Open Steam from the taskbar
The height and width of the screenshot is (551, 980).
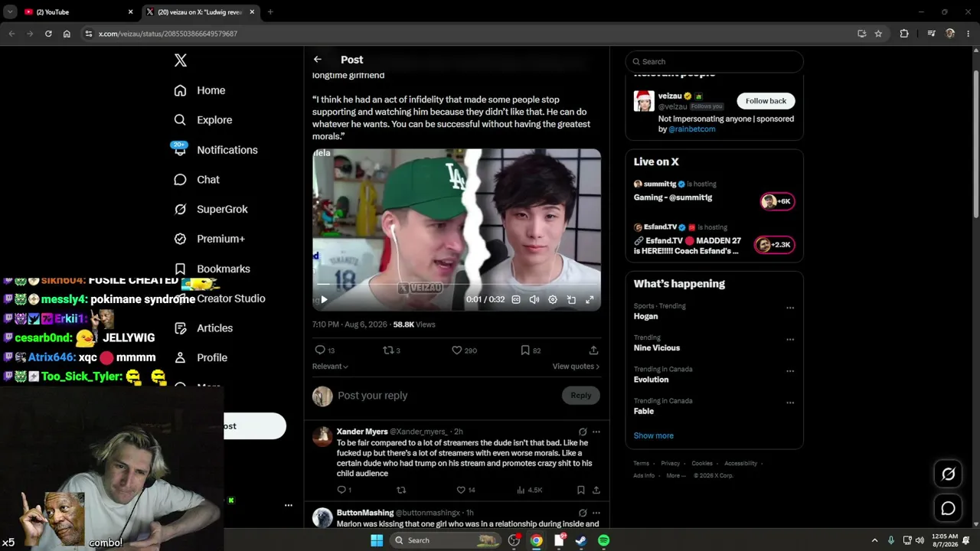tap(581, 540)
